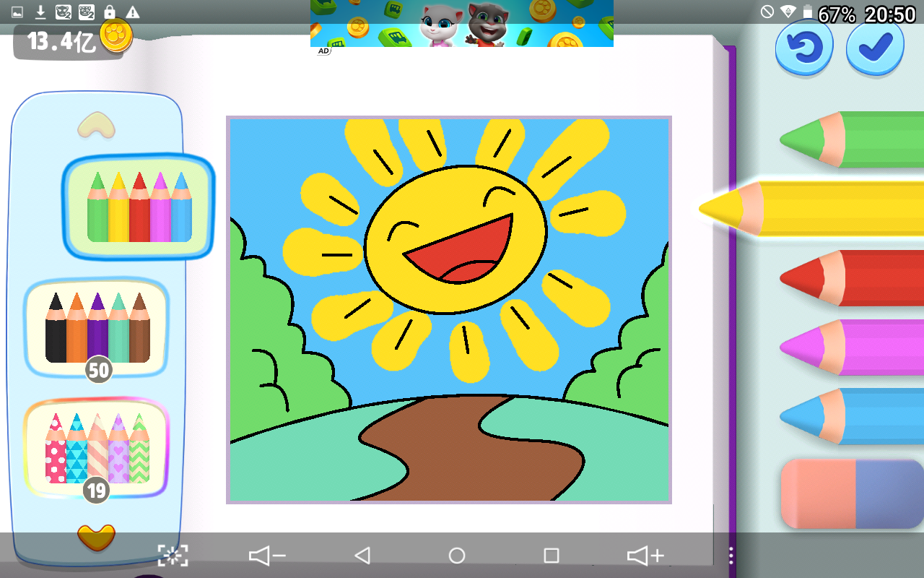Viewport: 924px width, 578px height.
Task: Tap the Android home circle button
Action: coord(457,555)
